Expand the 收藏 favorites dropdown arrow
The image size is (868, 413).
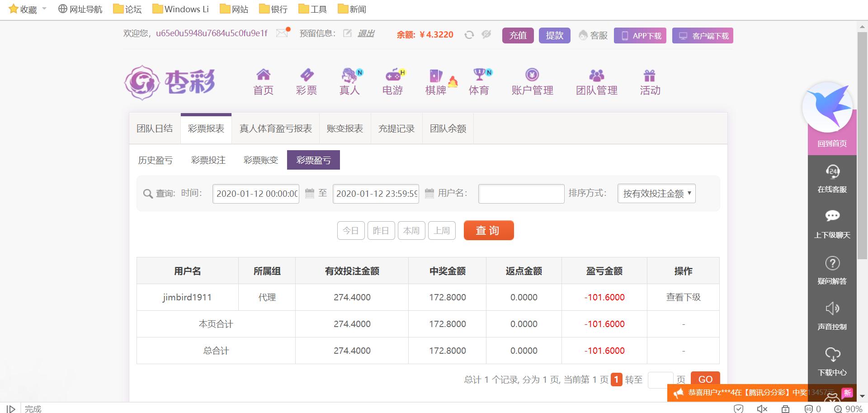(x=44, y=9)
